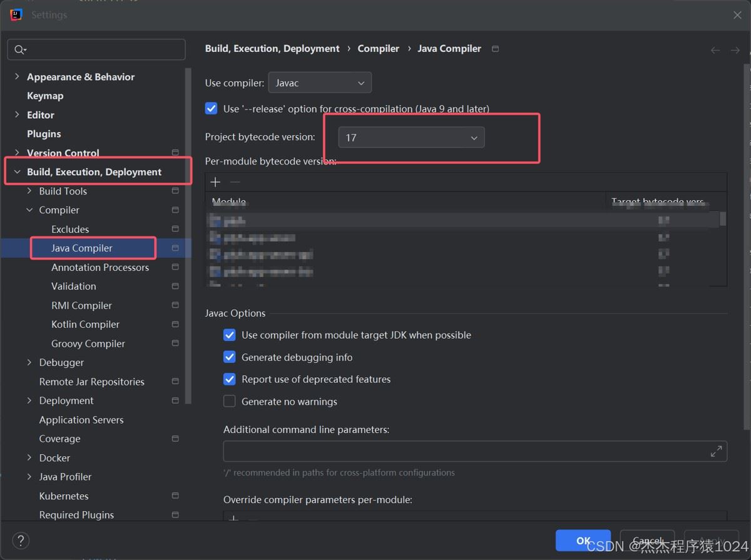Screen dimensions: 751x560
Task: Open the Project bytecode version dropdown
Action: click(411, 138)
